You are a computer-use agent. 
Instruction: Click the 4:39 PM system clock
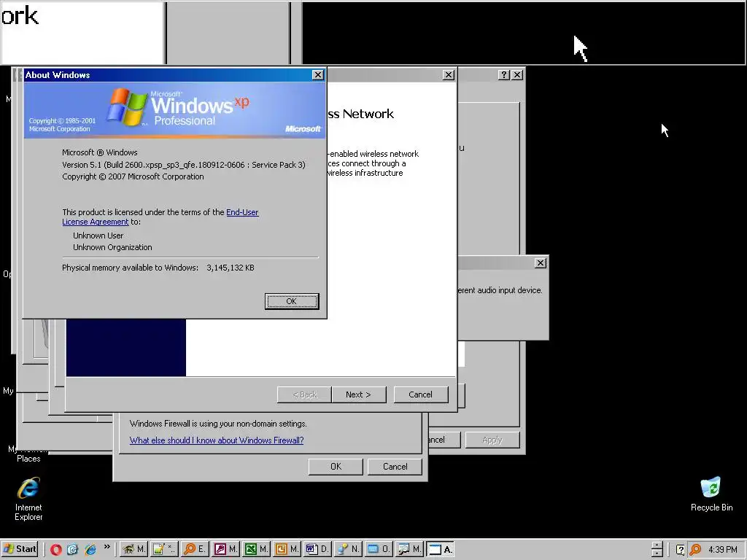tap(723, 550)
